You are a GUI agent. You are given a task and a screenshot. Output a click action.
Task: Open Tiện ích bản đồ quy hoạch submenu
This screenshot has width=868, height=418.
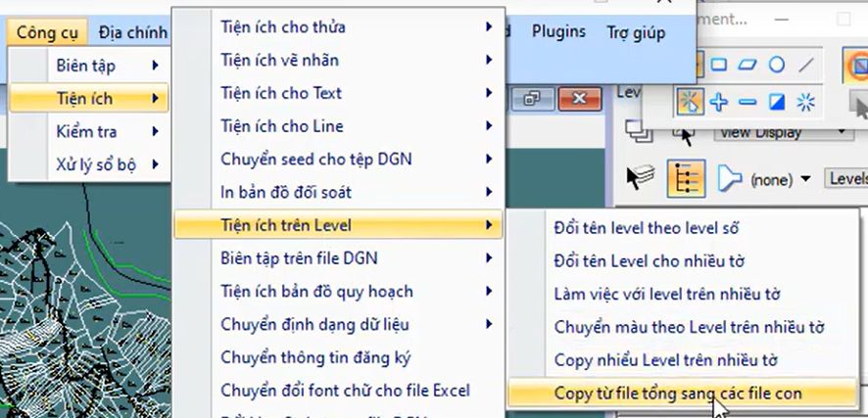[x=338, y=292]
